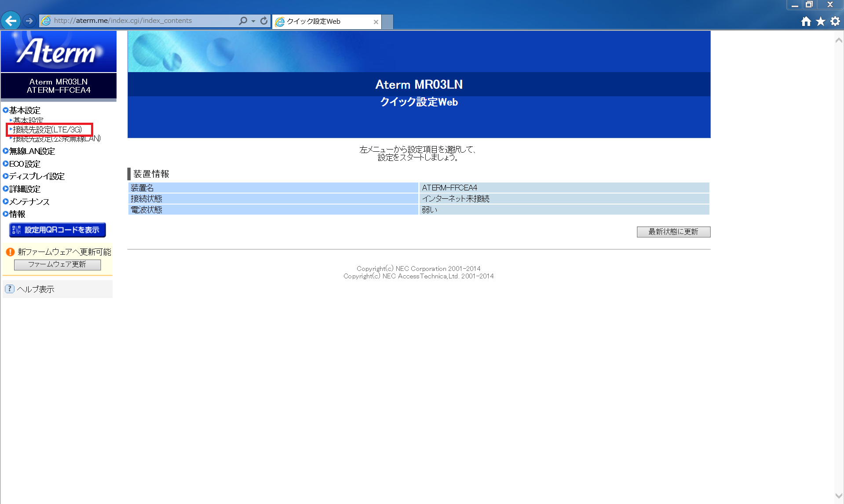844x504 pixels.
Task: Navigate back with the back arrow
Action: pyautogui.click(x=11, y=20)
